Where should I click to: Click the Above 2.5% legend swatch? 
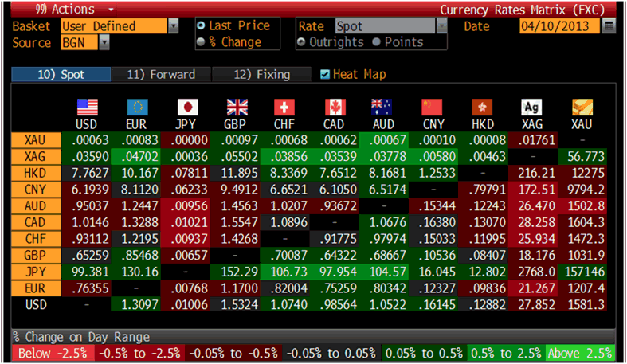580,353
